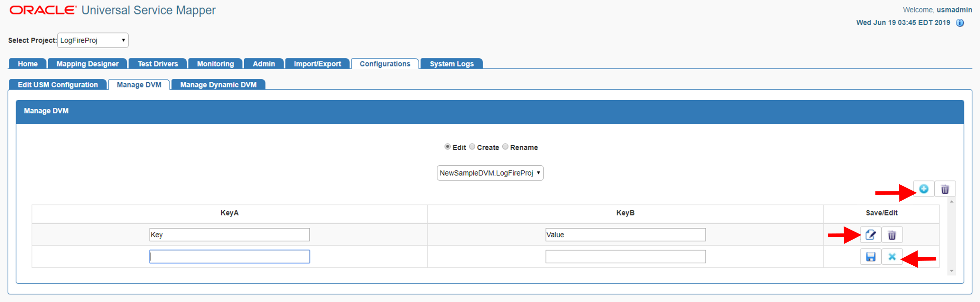The width and height of the screenshot is (980, 302).
Task: Select the Edit radio button
Action: point(447,147)
